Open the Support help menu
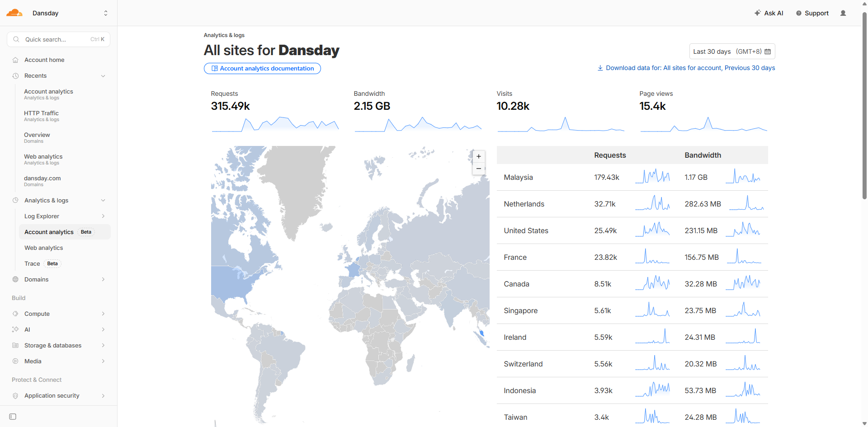This screenshot has height=427, width=868. (x=812, y=13)
